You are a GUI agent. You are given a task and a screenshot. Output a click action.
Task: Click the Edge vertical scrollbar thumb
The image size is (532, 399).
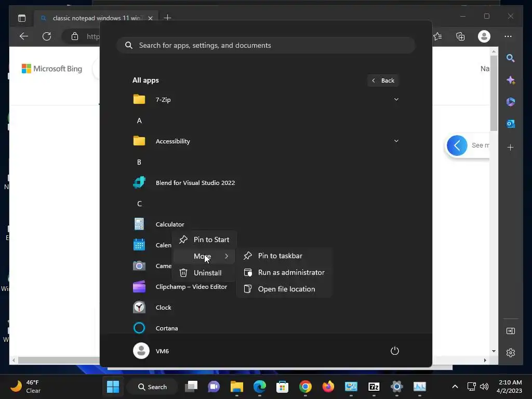click(494, 92)
